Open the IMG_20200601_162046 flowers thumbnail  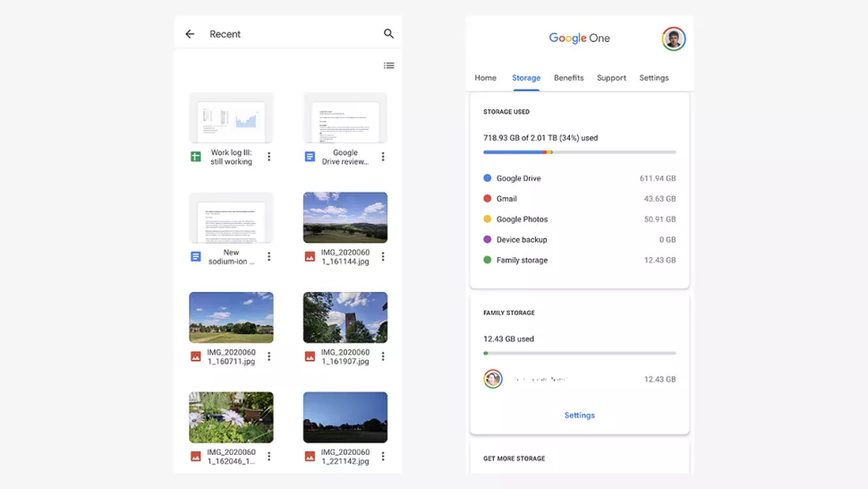point(232,417)
